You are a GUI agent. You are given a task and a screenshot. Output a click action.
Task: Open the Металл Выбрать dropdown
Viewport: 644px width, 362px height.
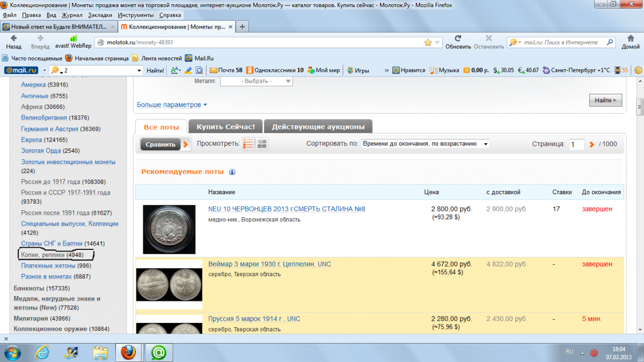coord(257,81)
